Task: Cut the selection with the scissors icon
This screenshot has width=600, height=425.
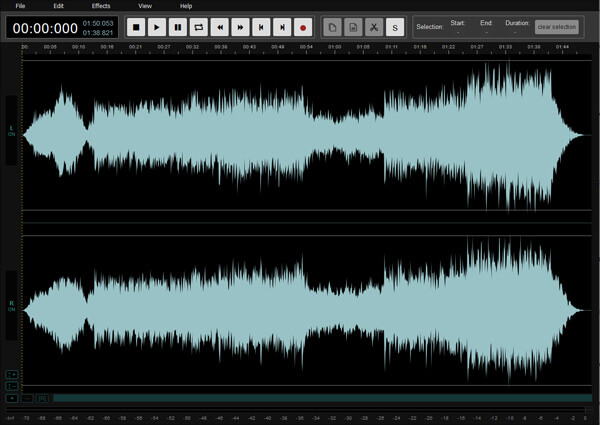Action: (x=374, y=27)
